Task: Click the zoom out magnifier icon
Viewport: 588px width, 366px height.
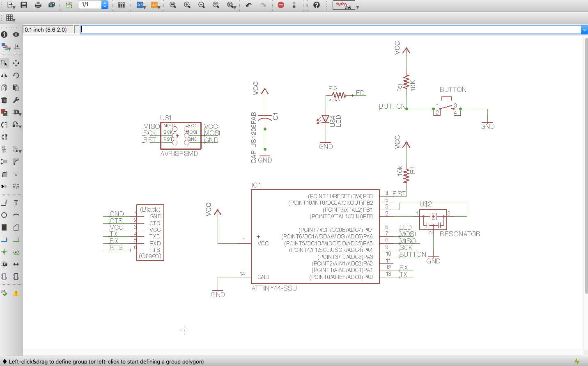Action: click(202, 5)
